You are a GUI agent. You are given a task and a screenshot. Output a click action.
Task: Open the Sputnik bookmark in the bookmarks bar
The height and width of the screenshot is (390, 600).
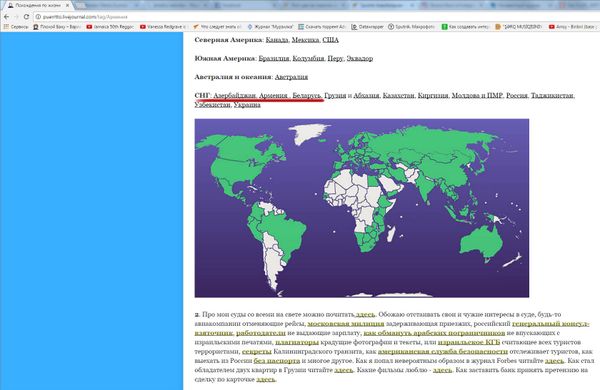[x=412, y=27]
